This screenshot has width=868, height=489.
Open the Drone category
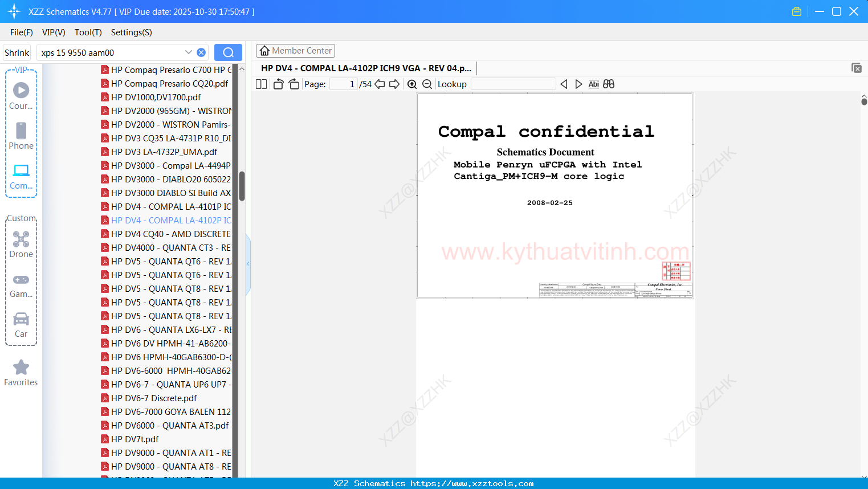[21, 244]
